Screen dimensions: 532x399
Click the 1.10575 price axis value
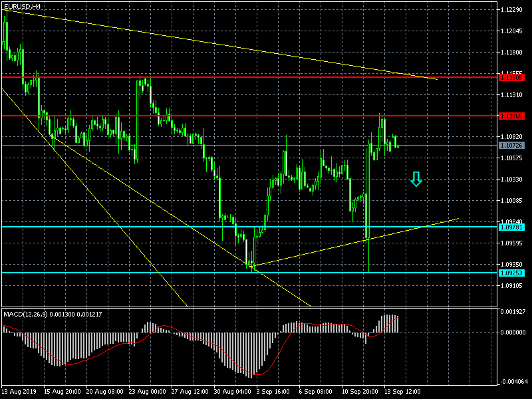click(511, 158)
